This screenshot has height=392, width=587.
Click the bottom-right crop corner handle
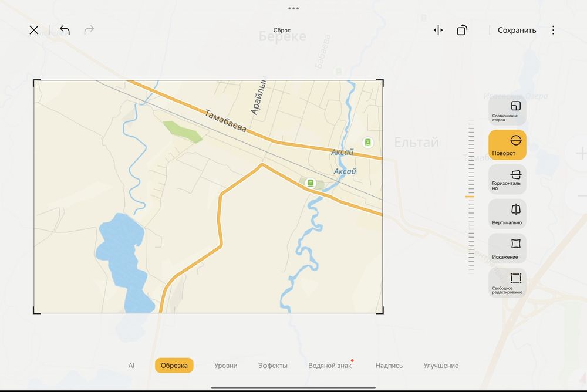coord(380,311)
